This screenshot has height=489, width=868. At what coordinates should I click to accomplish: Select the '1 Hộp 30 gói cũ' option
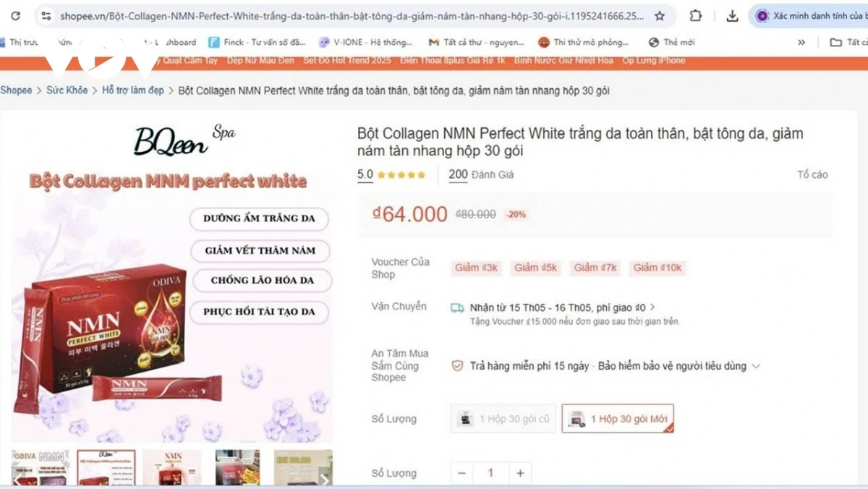(503, 419)
